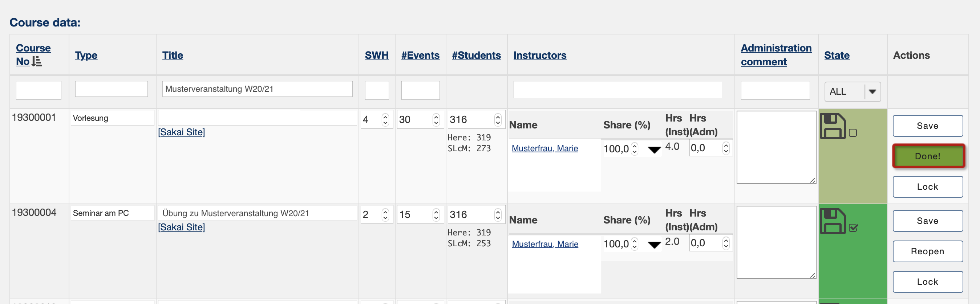Viewport: 980px width, 304px height.
Task: Focus the Title filter field with Musterveranstaltung
Action: (257, 89)
